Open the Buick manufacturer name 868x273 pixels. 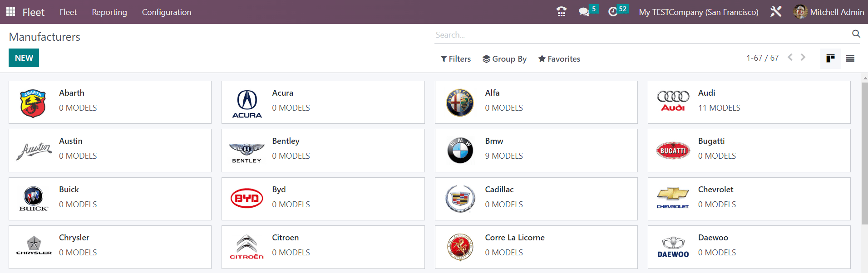click(x=69, y=190)
